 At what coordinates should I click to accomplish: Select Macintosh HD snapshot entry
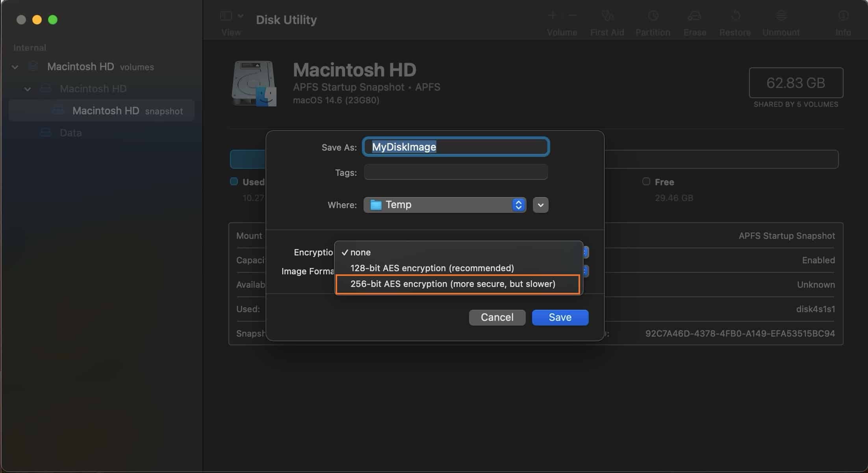[102, 111]
